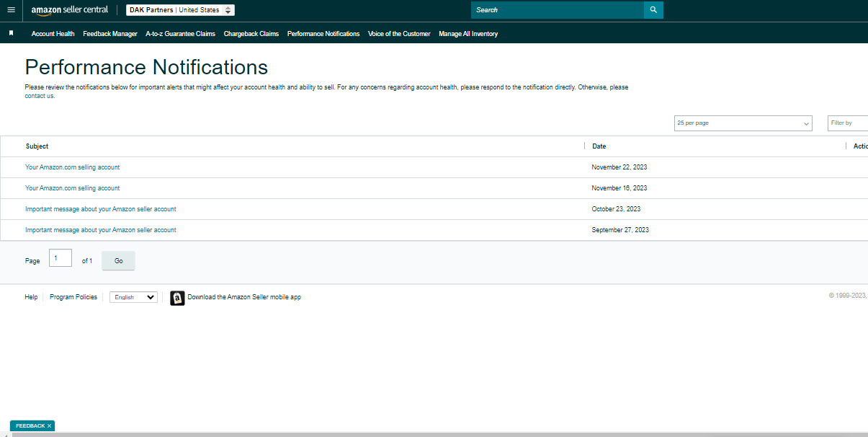Select Performance Notifications in nav bar
868x437 pixels.
pyautogui.click(x=323, y=34)
